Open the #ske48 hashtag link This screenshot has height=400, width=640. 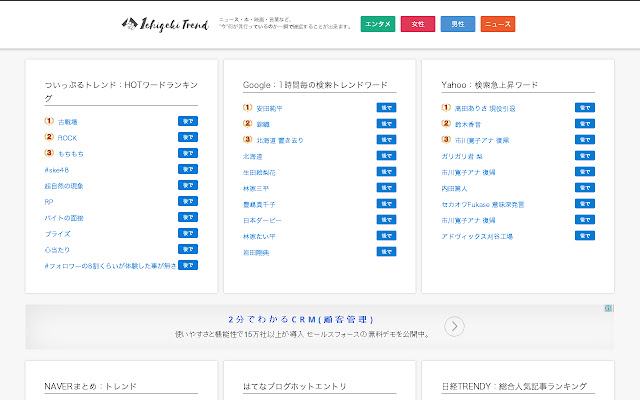click(x=57, y=170)
